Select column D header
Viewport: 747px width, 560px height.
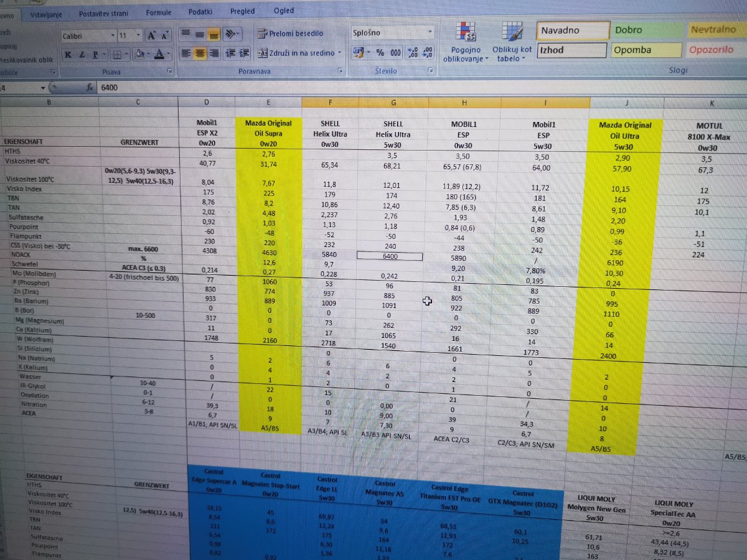pyautogui.click(x=206, y=101)
